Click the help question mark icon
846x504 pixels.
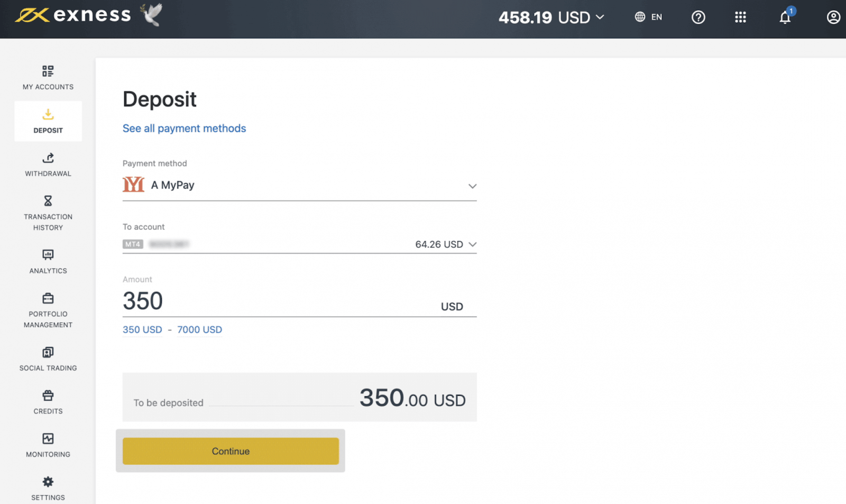[698, 17]
